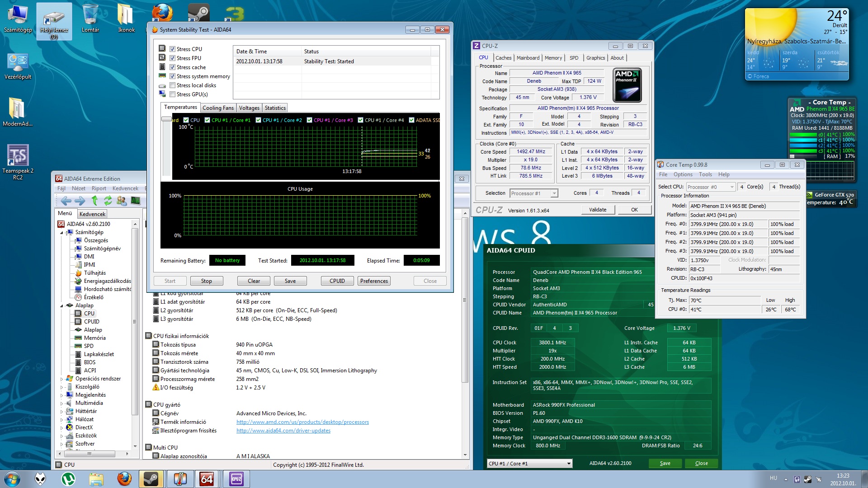This screenshot has width=868, height=488.
Task: Uncheck Stress FPU checkbox
Action: tap(172, 58)
